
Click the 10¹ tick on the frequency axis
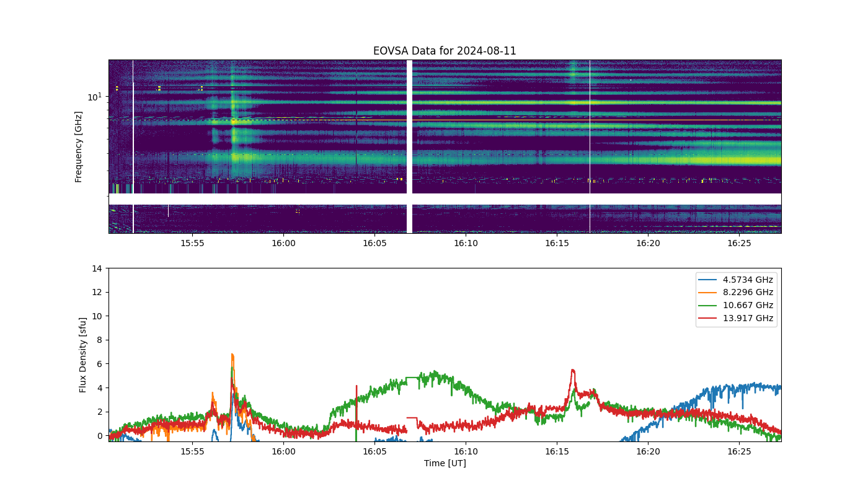[94, 97]
